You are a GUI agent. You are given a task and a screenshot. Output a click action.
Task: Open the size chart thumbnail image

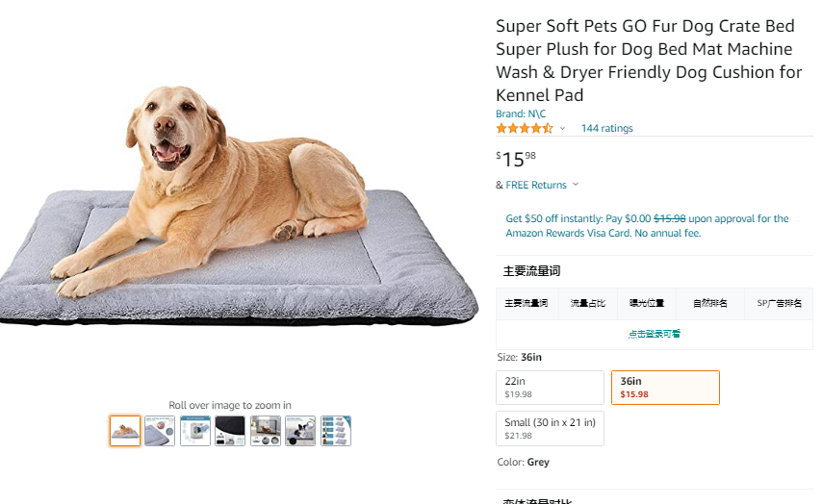click(x=336, y=431)
